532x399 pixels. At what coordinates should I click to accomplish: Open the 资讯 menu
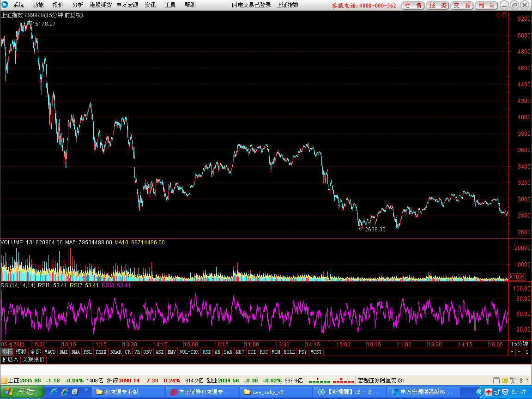150,5
